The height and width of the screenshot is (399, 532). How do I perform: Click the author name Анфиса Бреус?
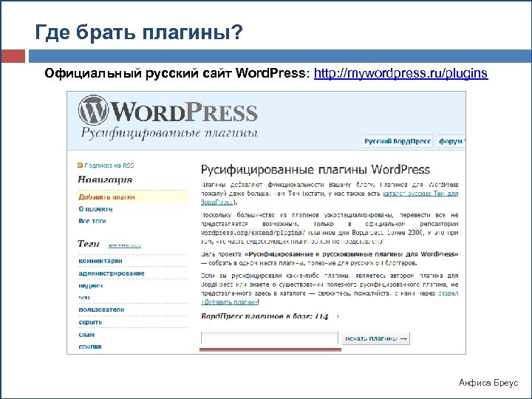tap(488, 383)
